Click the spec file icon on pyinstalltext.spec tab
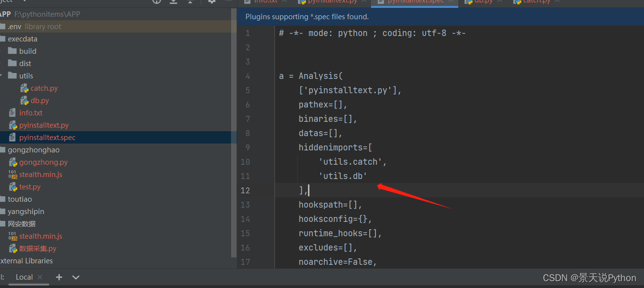Image resolution: width=644 pixels, height=288 pixels. (x=381, y=2)
